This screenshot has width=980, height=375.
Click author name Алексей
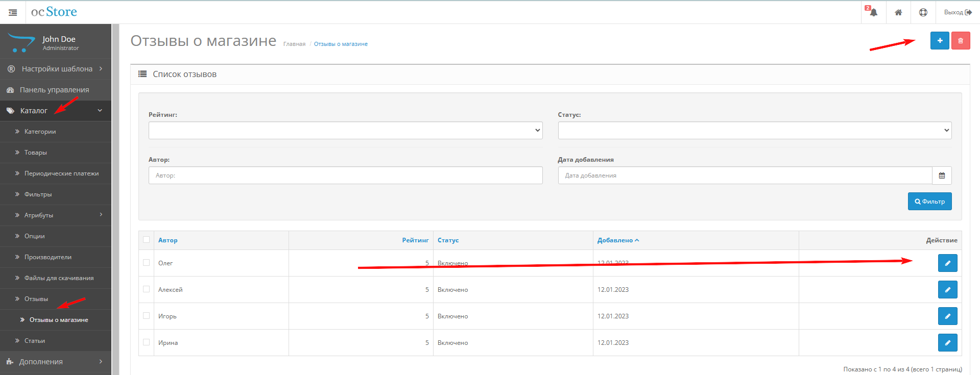click(x=170, y=290)
